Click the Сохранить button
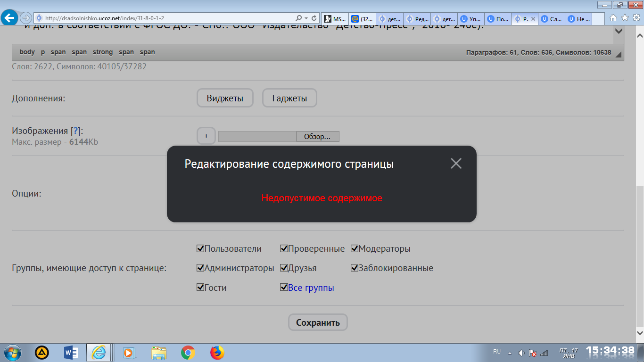This screenshot has height=362, width=644. [318, 323]
